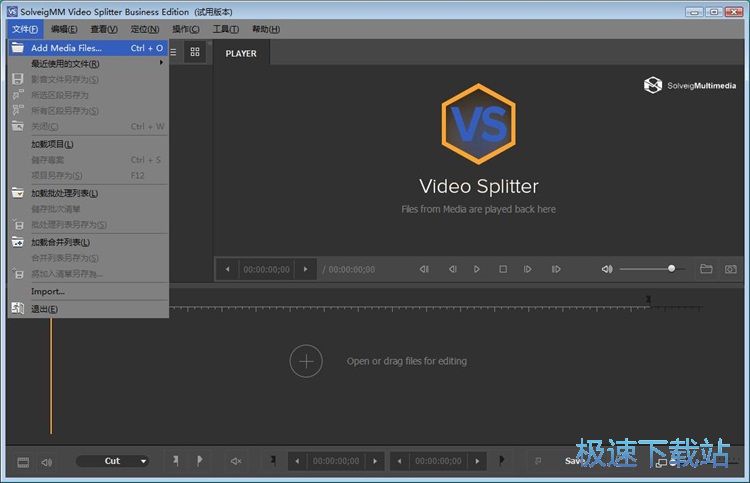Toggle the mute audio icon in bottom toolbar

coord(236,461)
